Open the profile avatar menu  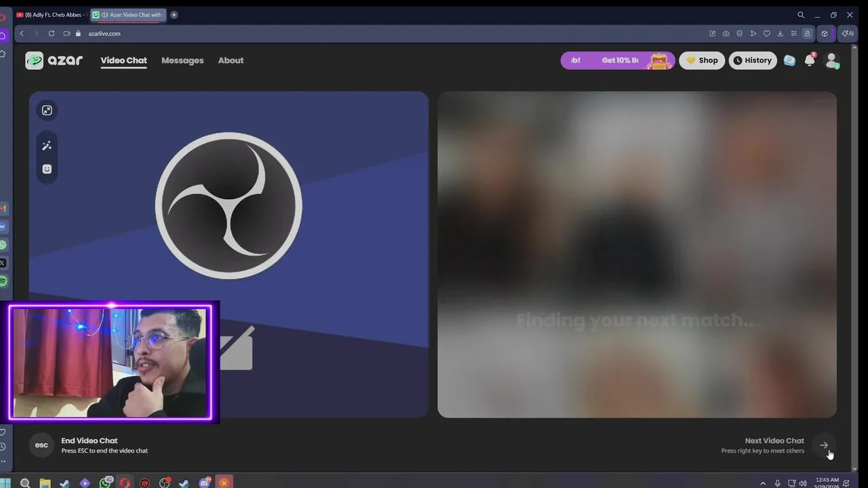832,60
